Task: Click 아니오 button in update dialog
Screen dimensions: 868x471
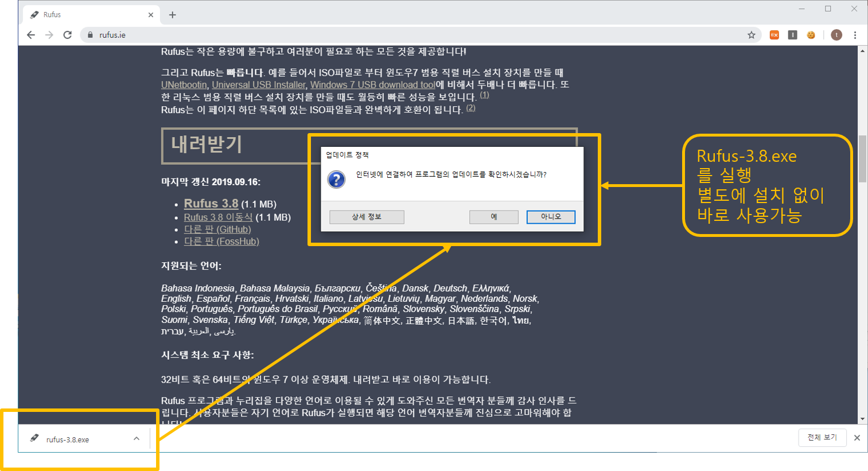Action: coord(551,217)
